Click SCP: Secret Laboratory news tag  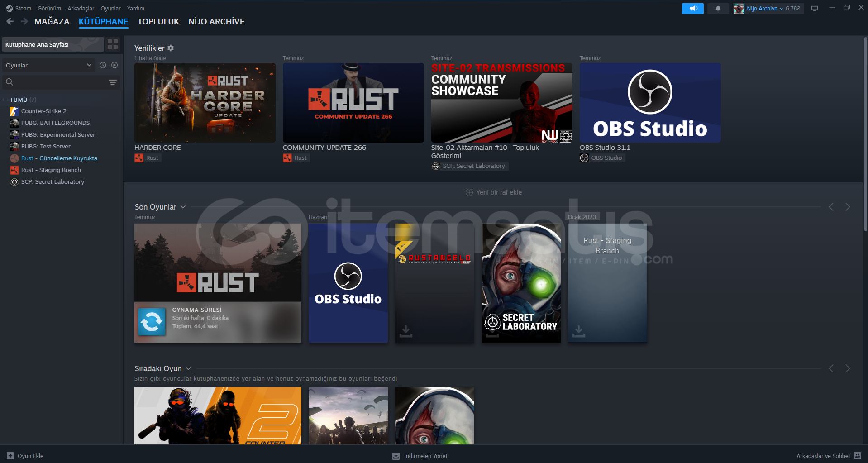[470, 166]
